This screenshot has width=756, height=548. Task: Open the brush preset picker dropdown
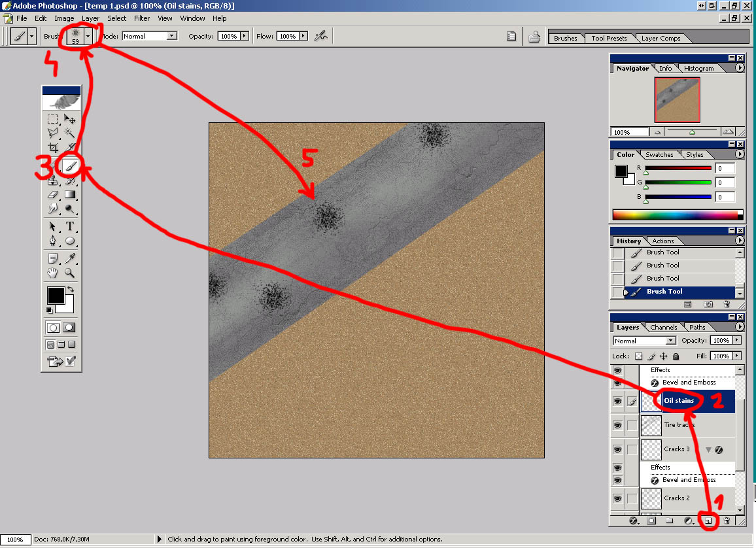coord(88,37)
